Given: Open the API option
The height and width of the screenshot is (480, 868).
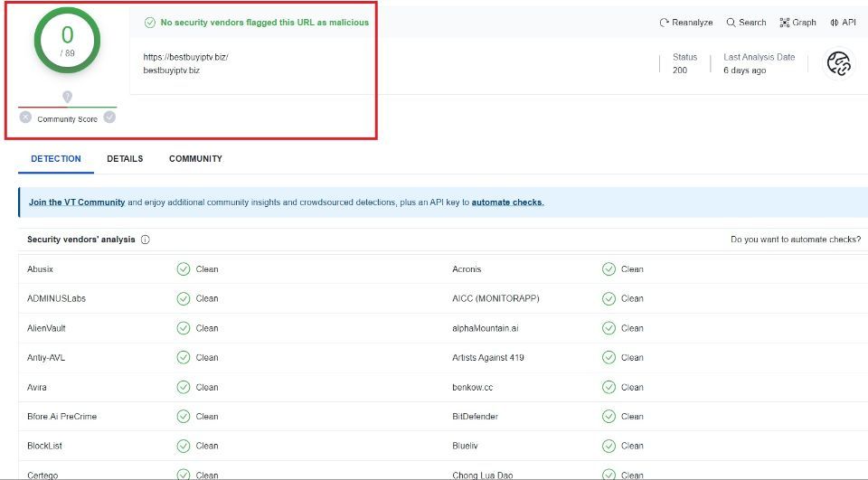Looking at the screenshot, I should [843, 23].
